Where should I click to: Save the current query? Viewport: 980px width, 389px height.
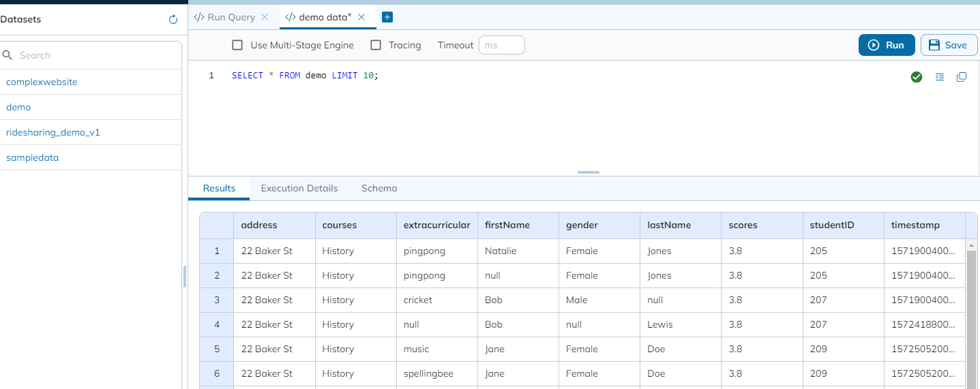(948, 45)
